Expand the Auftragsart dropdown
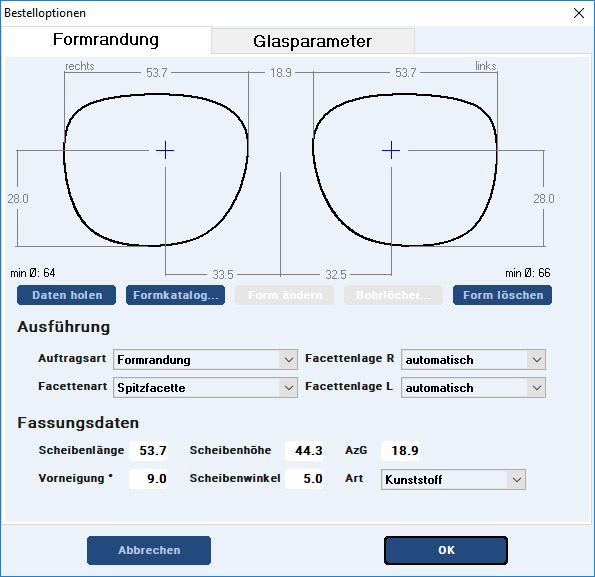This screenshot has height=577, width=595. (x=205, y=360)
